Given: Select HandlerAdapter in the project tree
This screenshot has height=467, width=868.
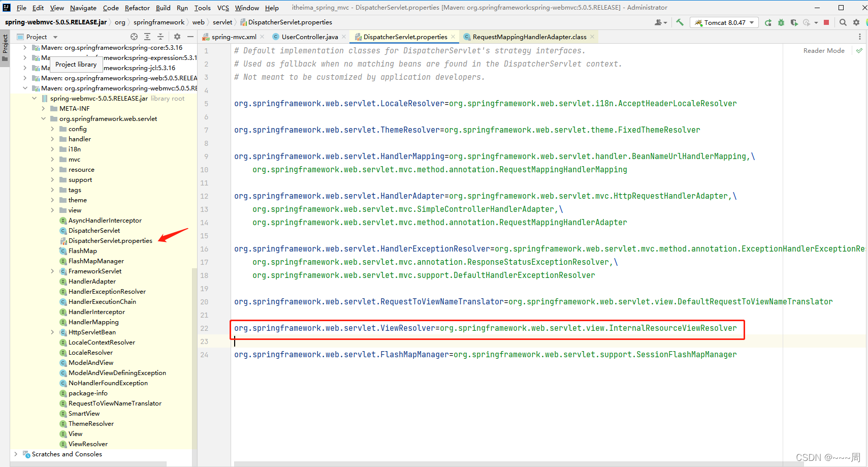Looking at the screenshot, I should tap(92, 282).
